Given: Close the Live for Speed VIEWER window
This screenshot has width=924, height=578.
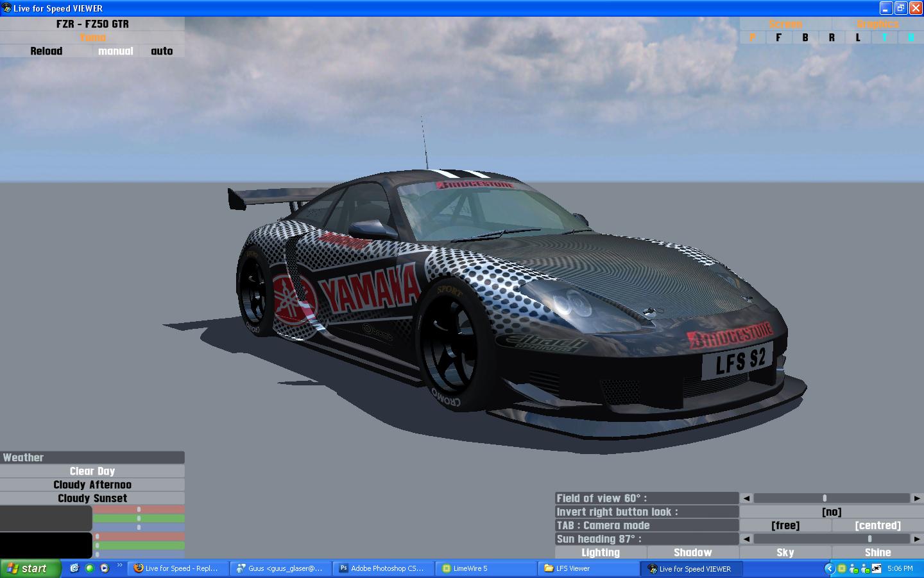Looking at the screenshot, I should [916, 8].
